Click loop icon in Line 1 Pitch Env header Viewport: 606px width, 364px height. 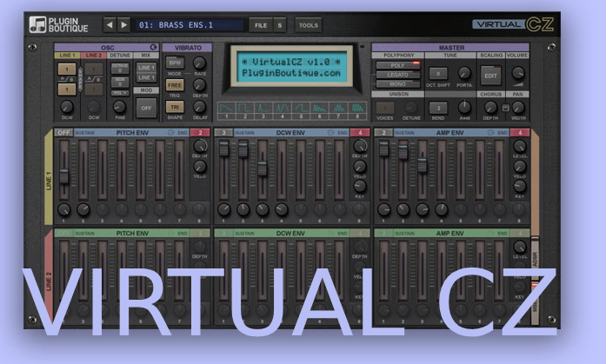pos(171,132)
